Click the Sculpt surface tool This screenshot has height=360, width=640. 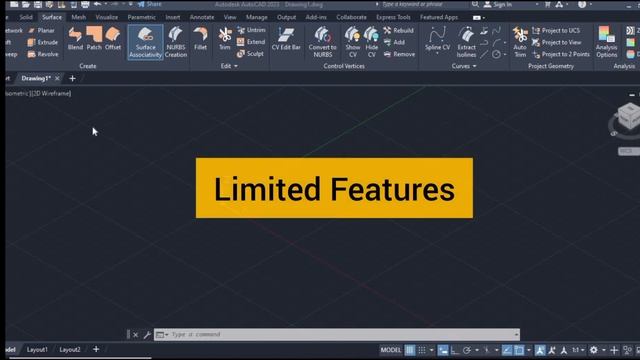pos(250,53)
